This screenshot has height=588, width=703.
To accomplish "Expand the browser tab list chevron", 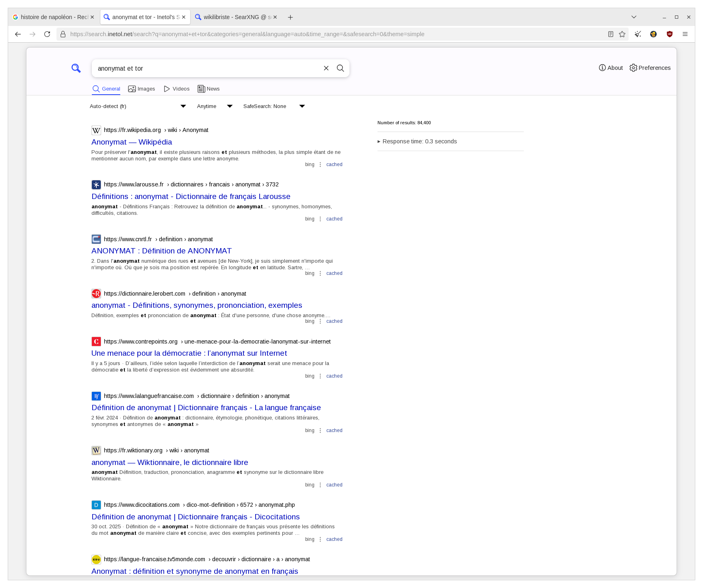I will point(634,17).
